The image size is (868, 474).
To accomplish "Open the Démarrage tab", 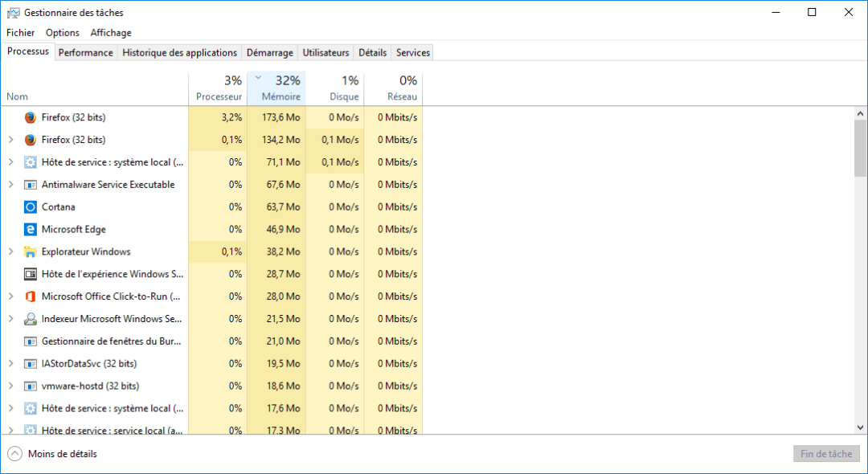I will [x=269, y=52].
